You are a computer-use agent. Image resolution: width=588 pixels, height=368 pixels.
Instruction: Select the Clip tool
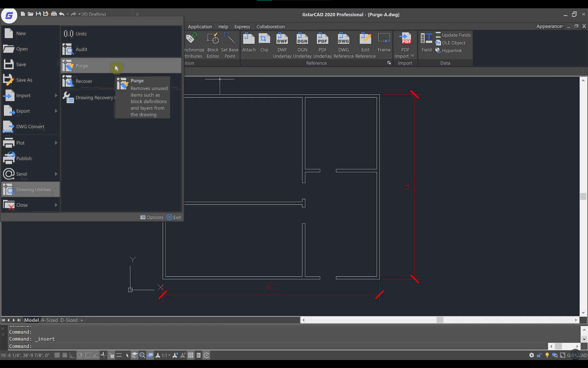pyautogui.click(x=264, y=43)
